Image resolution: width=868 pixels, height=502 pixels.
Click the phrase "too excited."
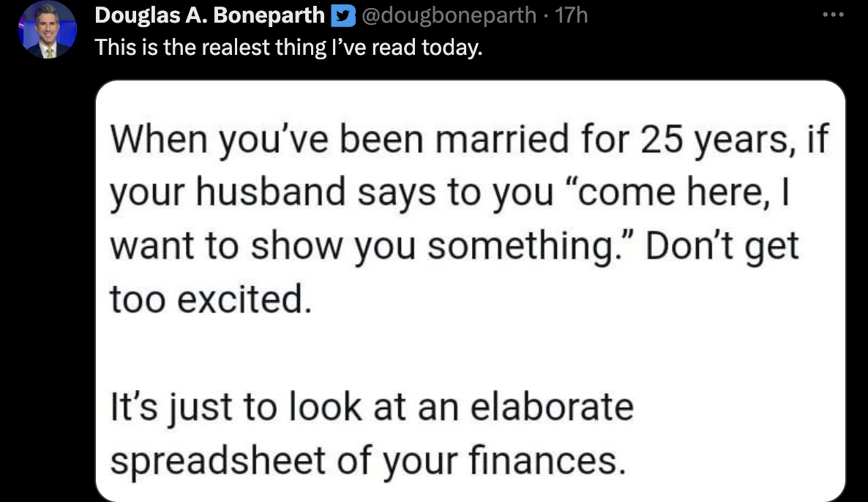coord(206,300)
